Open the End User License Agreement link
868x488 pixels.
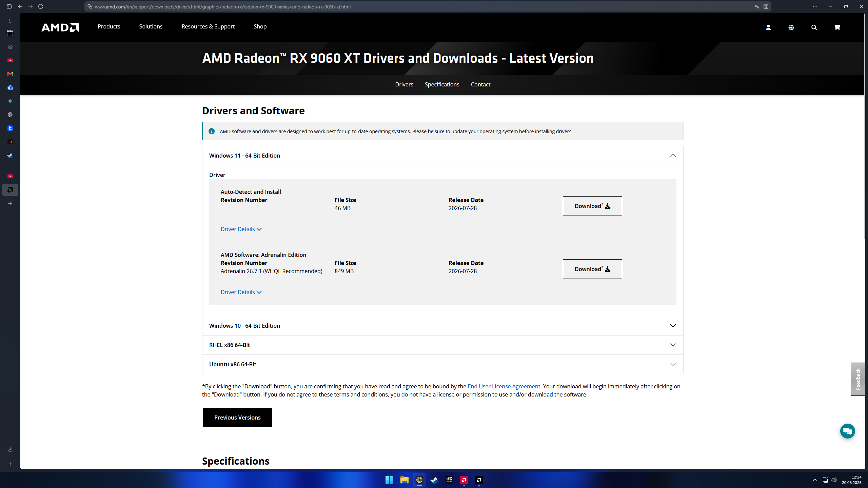click(x=504, y=386)
